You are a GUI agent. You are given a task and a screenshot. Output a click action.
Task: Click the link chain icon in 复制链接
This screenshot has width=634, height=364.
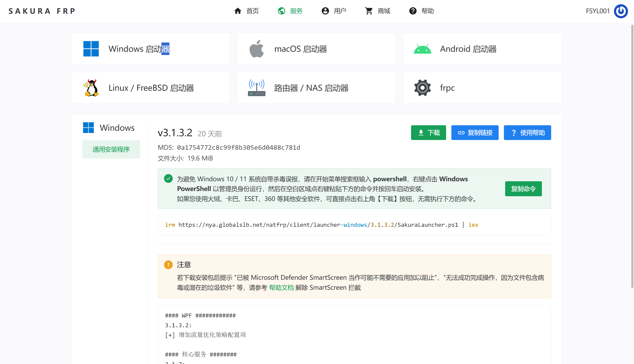[x=461, y=132]
